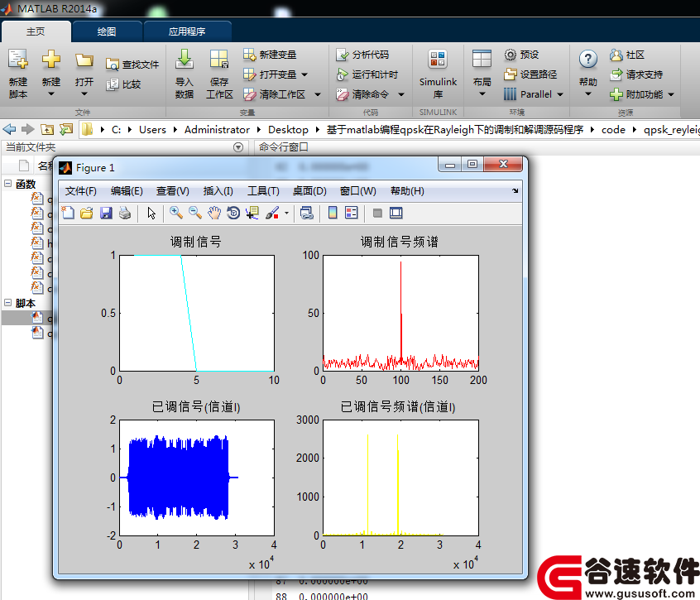This screenshot has height=600, width=700.
Task: Click New Variable (新建变量)
Action: [270, 55]
